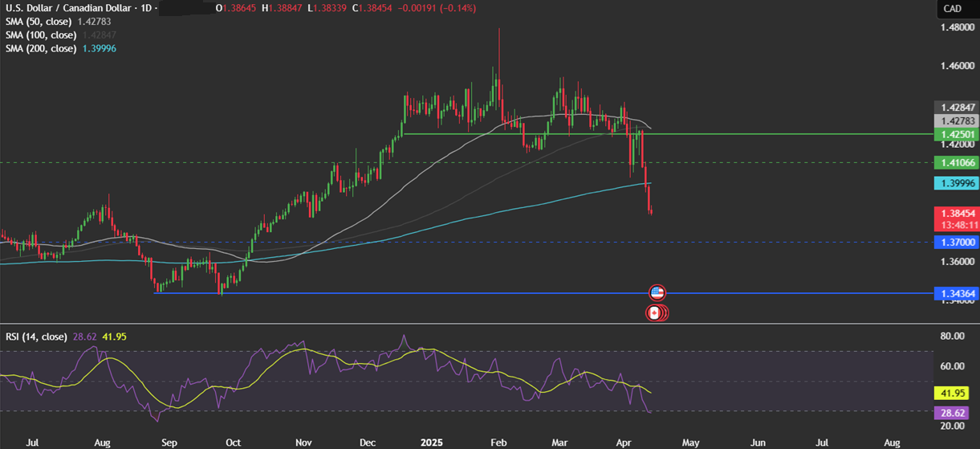Image resolution: width=980 pixels, height=449 pixels.
Task: Click the 1.48000 price axis value
Action: (x=957, y=27)
